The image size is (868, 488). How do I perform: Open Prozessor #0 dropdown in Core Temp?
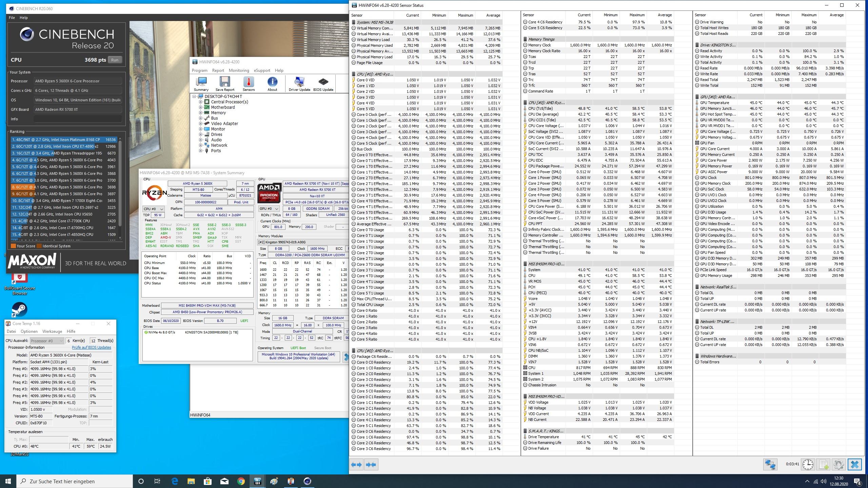47,341
